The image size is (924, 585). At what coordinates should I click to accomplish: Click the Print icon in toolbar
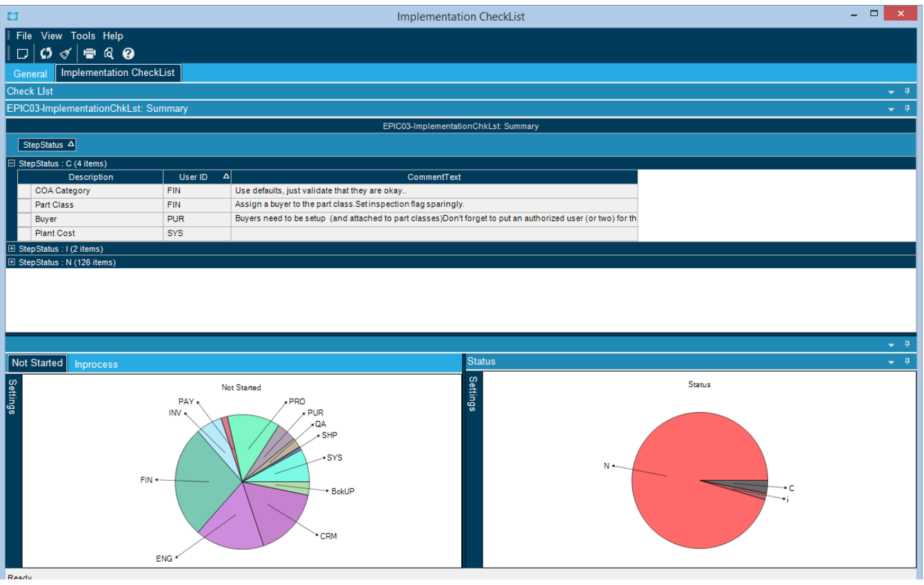[x=90, y=54]
